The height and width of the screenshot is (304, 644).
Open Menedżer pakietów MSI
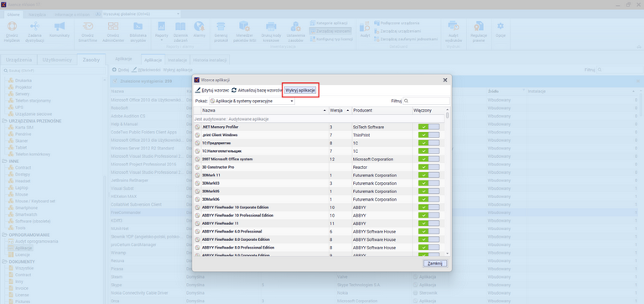coord(245,32)
